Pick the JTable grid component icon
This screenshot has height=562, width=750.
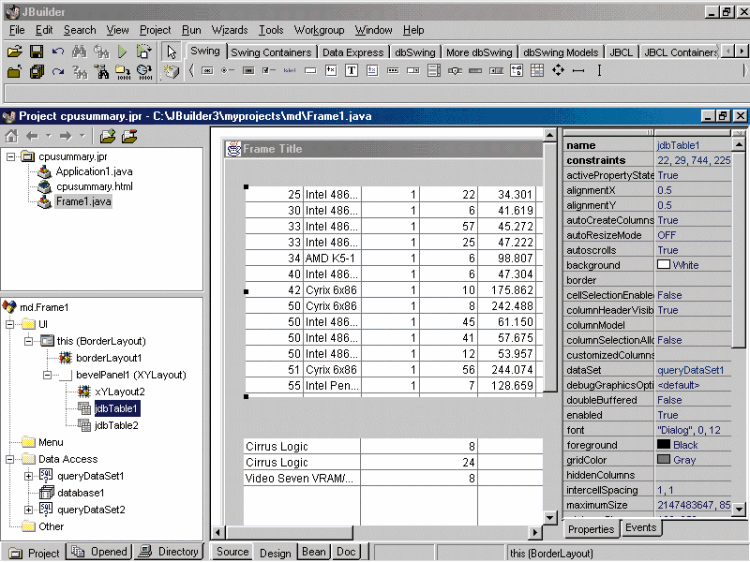(x=537, y=71)
